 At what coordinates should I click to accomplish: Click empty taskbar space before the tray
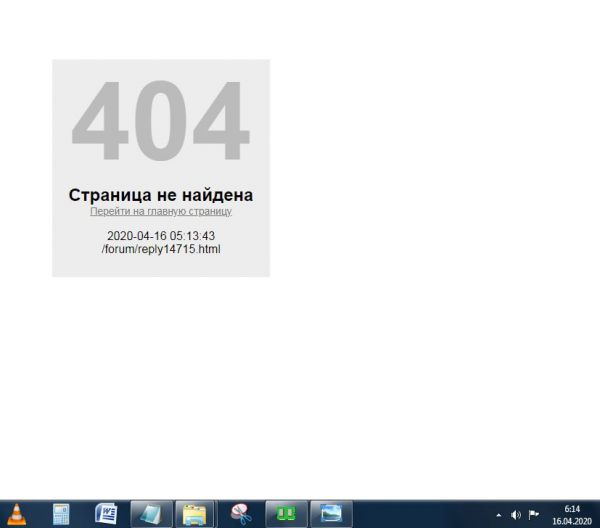point(420,514)
